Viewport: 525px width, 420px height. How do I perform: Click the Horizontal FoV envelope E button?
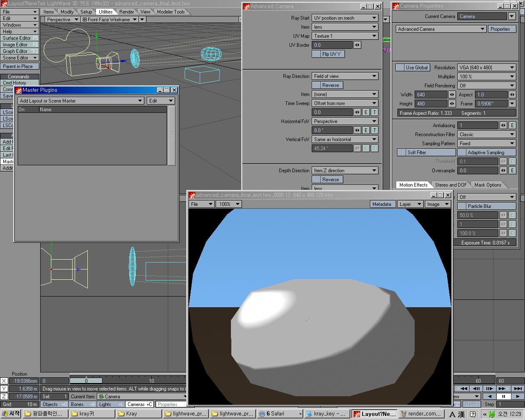coord(366,130)
